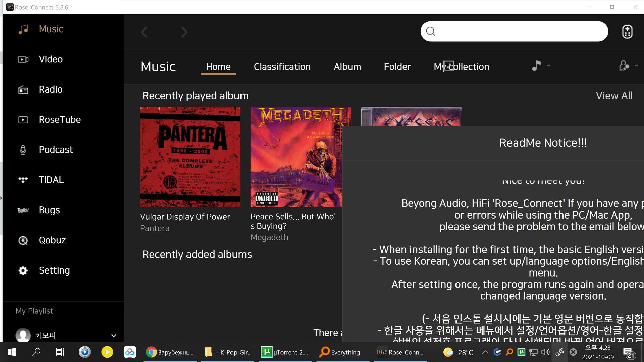Open the Music section icon in sidebar
Screen dimensions: 644x362
coord(23,29)
